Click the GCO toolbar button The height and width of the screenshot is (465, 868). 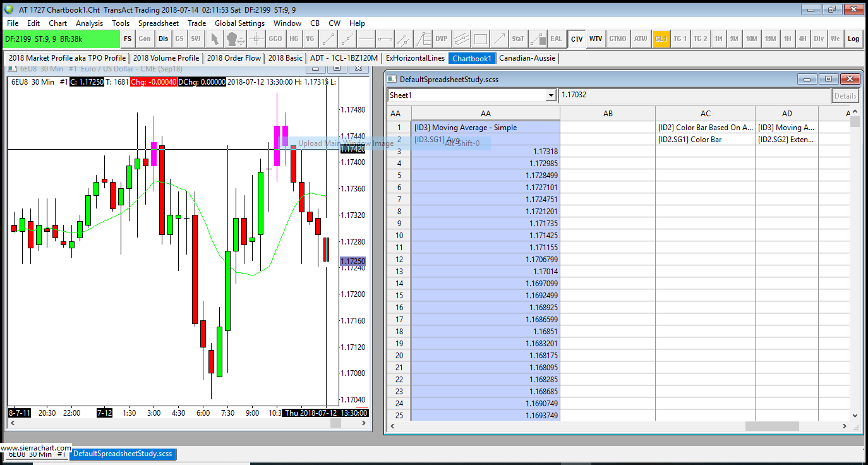pos(275,39)
